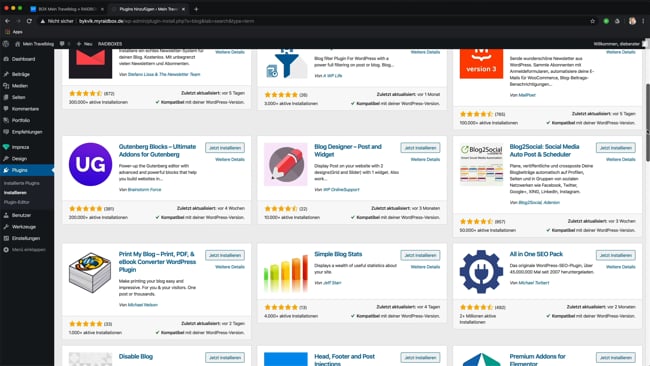The width and height of the screenshot is (650, 366).
Task: Open Seiten in the sidebar
Action: click(x=18, y=97)
